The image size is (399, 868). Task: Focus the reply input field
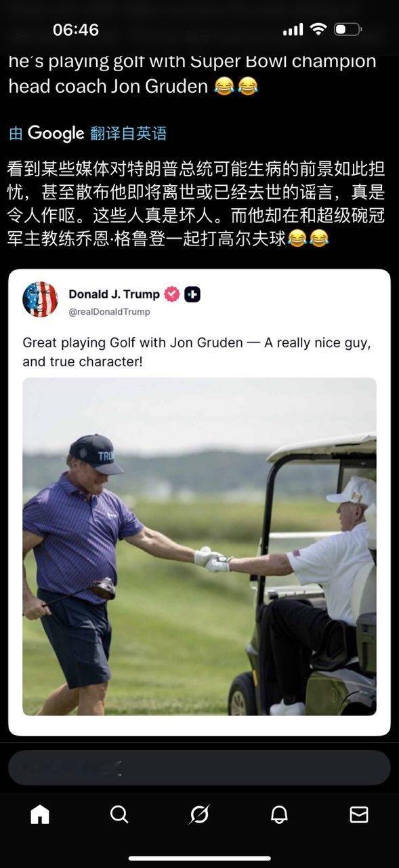[x=199, y=768]
